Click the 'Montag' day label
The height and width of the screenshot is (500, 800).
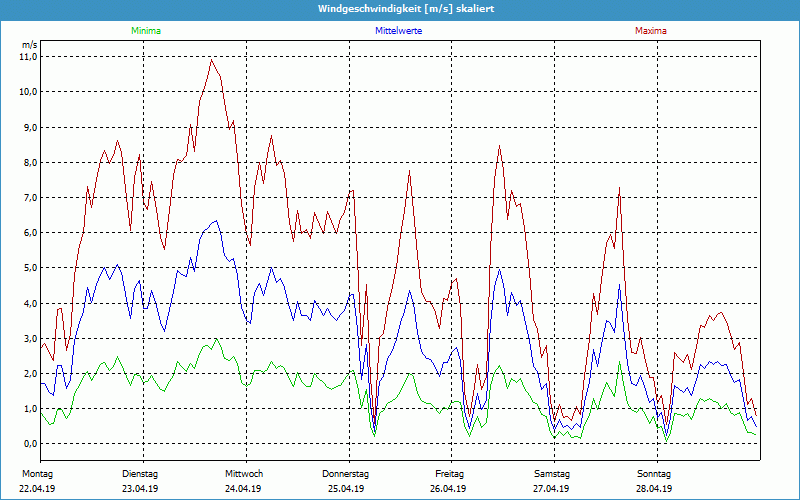point(37,474)
